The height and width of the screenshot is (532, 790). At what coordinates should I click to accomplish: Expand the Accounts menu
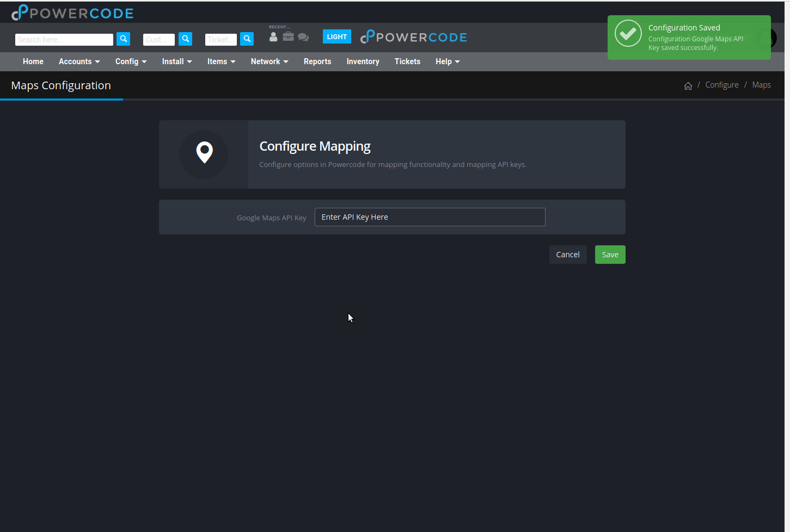point(79,61)
